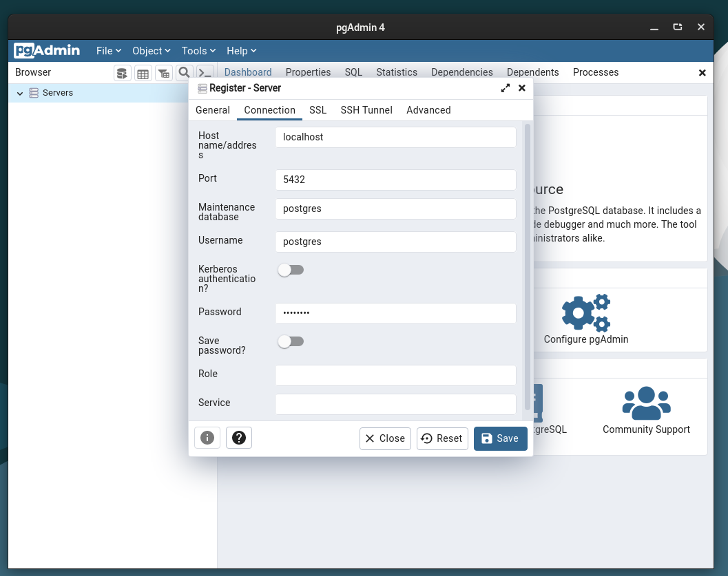Close the pgAdmin 4 window
Image resolution: width=728 pixels, height=576 pixels.
701,28
